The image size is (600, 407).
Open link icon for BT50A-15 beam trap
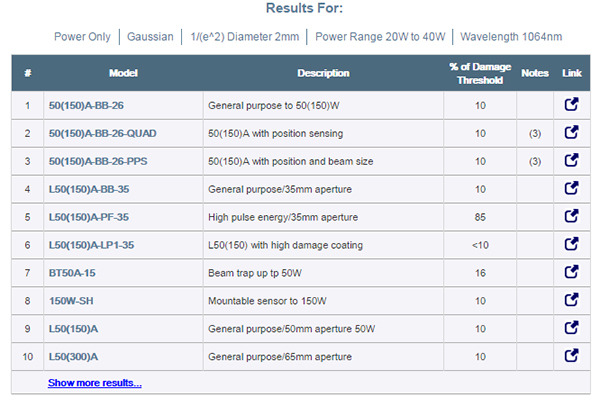[571, 271]
